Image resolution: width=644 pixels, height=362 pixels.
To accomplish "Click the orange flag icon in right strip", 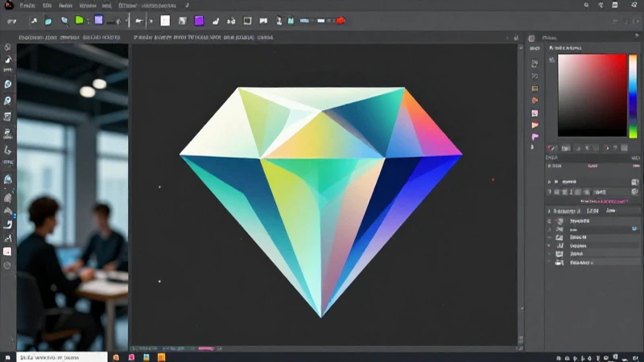I will [535, 125].
